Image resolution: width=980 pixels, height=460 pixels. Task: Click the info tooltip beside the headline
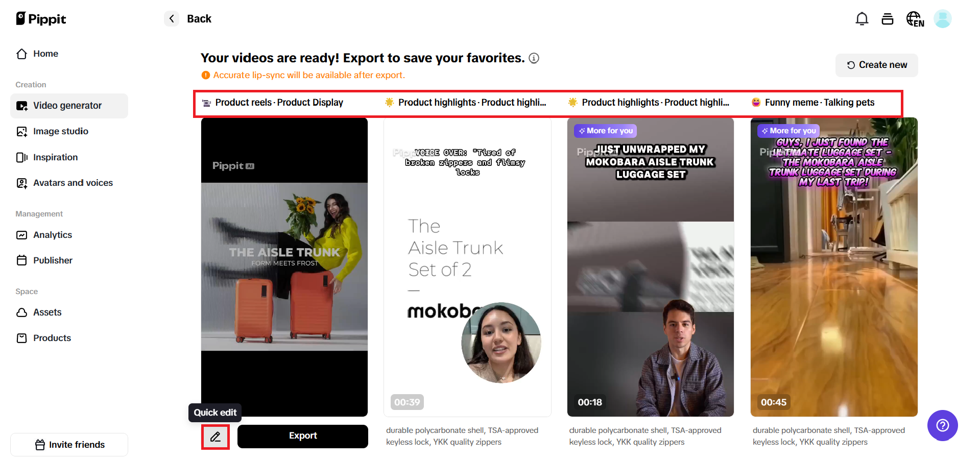tap(534, 58)
